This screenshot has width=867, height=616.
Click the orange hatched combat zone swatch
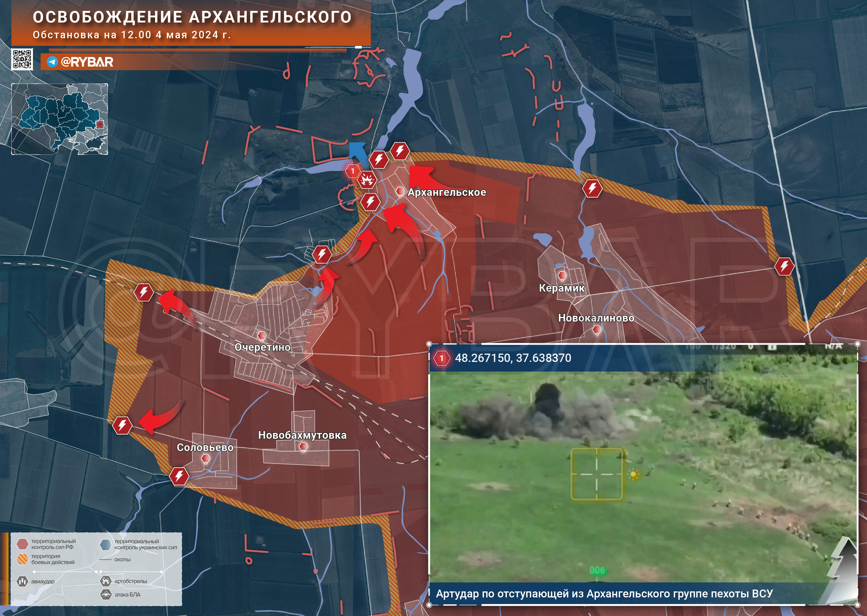tap(22, 559)
